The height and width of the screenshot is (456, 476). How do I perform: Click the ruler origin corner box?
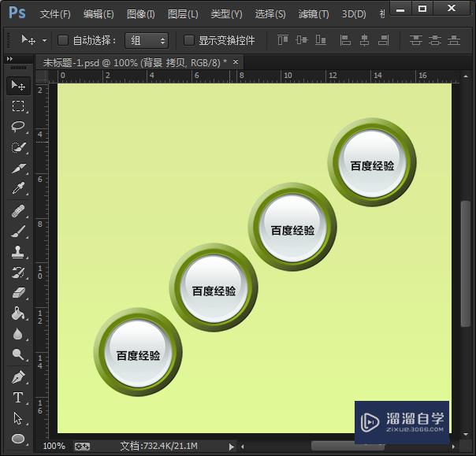42,76
